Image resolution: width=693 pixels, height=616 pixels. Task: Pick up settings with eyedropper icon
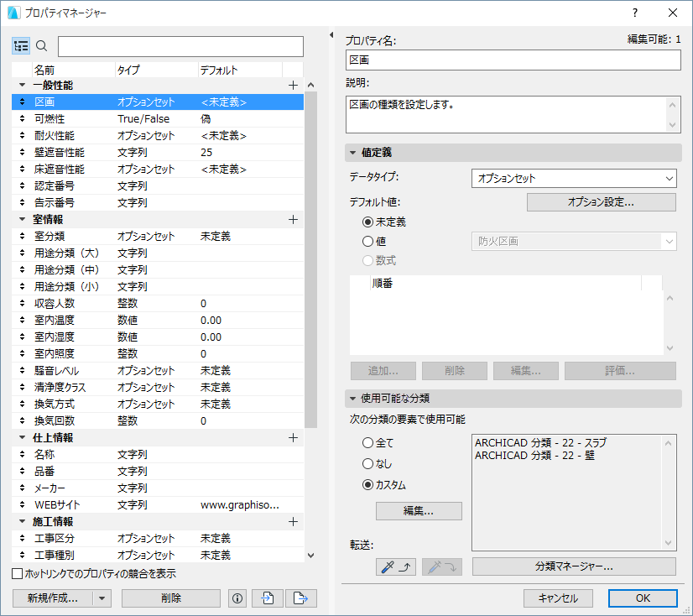[395, 567]
